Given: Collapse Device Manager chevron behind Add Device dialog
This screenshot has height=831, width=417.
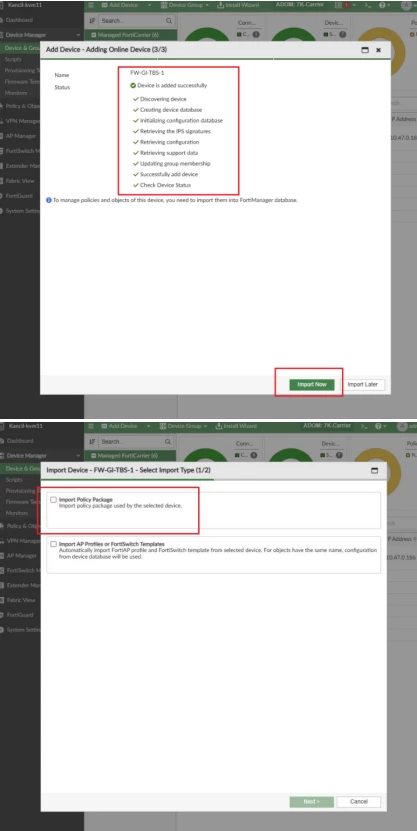Looking at the screenshot, I should 78,35.
